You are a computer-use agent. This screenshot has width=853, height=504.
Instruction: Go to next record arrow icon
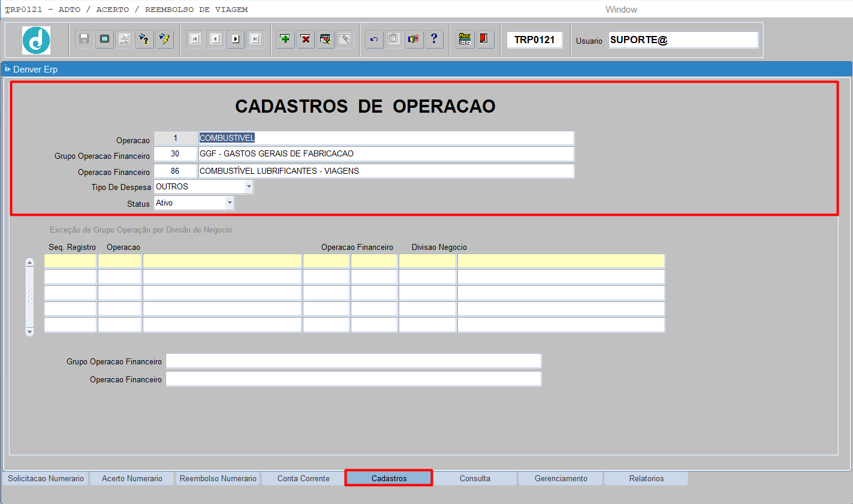pos(236,39)
